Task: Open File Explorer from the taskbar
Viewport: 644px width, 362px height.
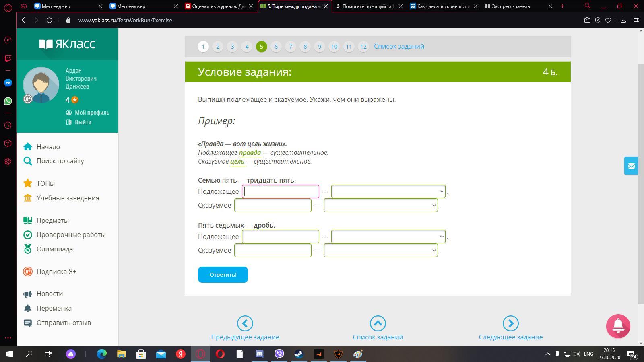Action: point(121,354)
